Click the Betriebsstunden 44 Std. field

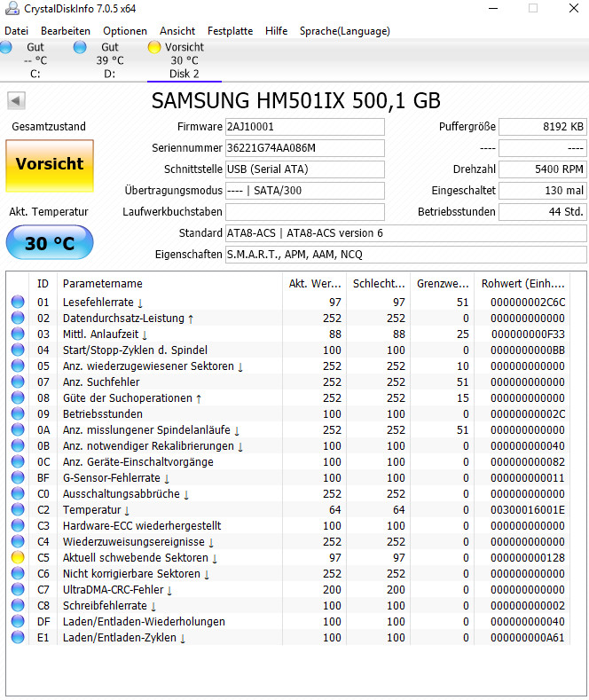point(543,212)
